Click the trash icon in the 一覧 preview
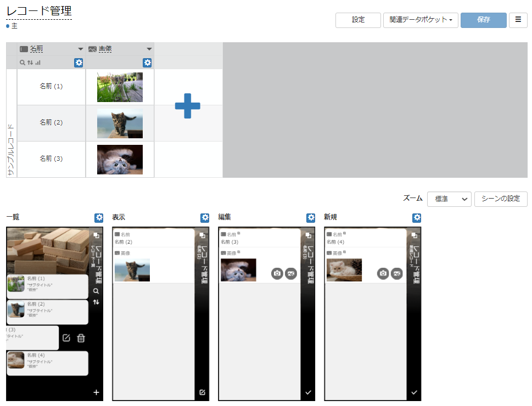This screenshot has height=406, width=532. [x=81, y=338]
